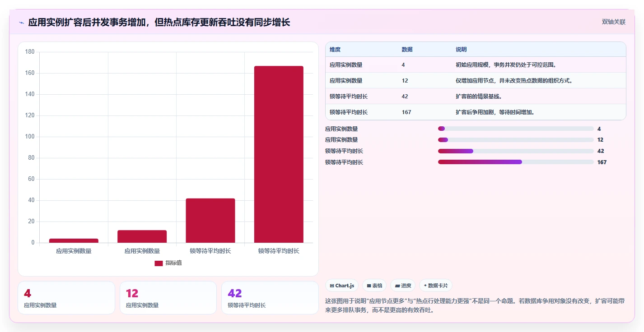644x332 pixels.
Task: Select the chart bar reaching value 12
Action: [x=142, y=236]
